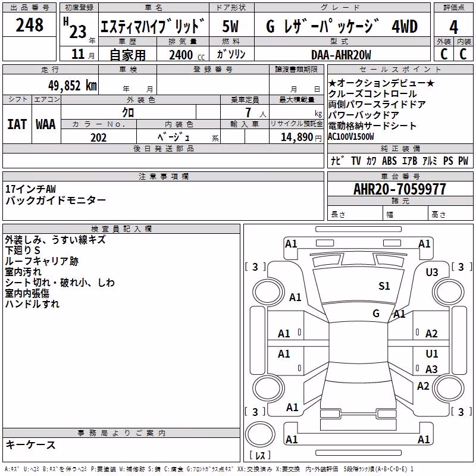Click the PS equipment label
The image size is (476, 476).
point(448,161)
